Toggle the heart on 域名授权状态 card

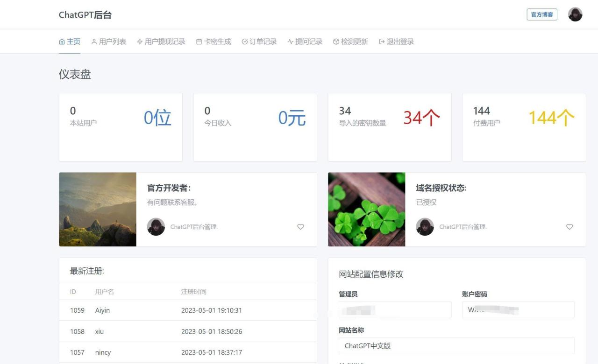[570, 227]
